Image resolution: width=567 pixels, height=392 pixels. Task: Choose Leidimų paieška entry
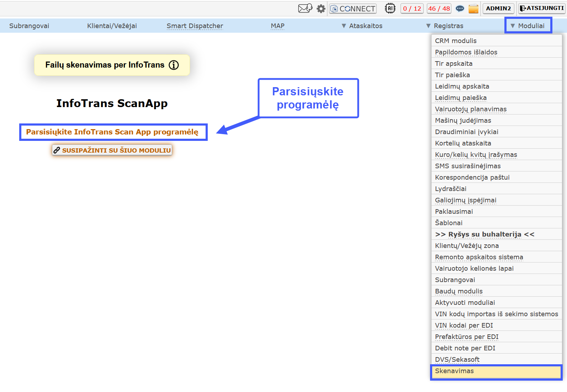496,97
